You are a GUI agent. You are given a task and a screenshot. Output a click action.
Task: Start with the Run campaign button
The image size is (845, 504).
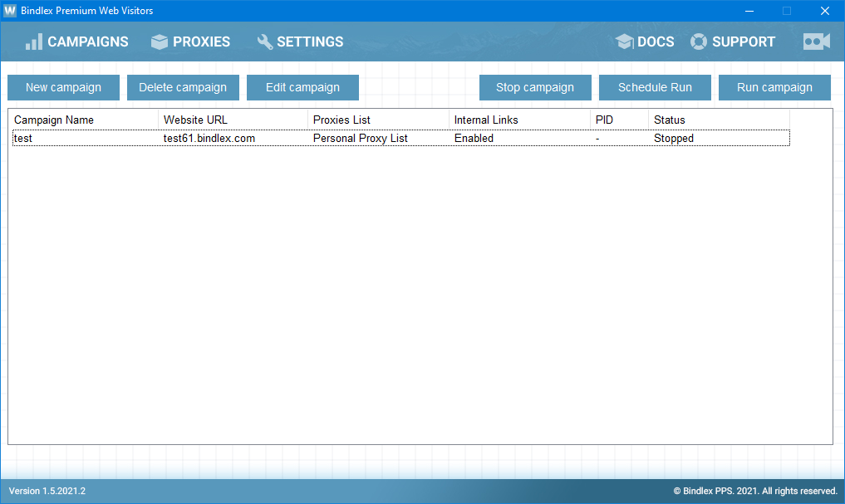774,87
